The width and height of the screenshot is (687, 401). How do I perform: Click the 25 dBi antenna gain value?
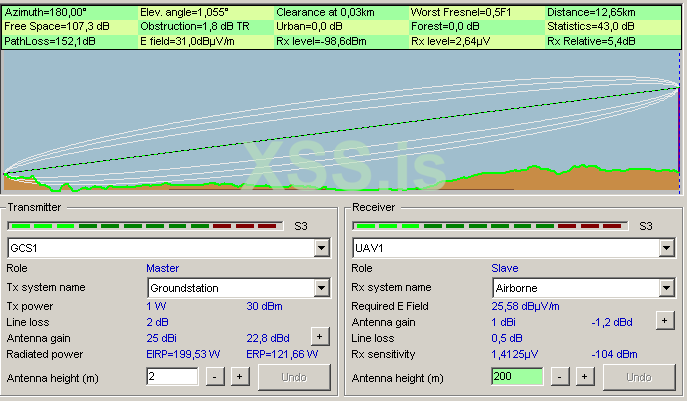coord(161,338)
